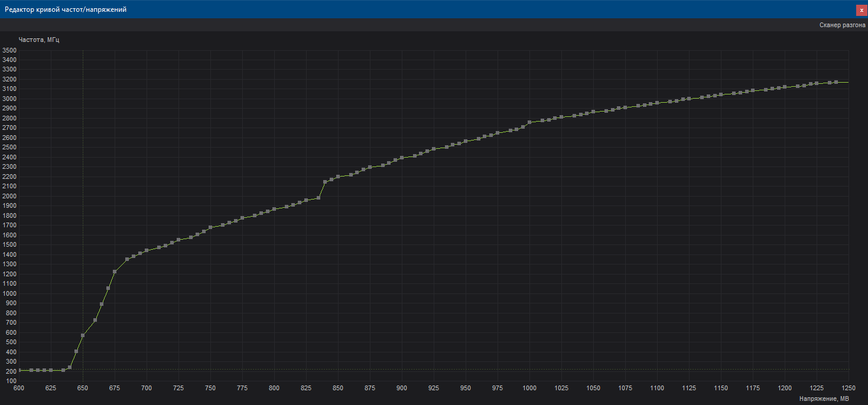Select the first curve point at 600 mV
Viewport: 868px width, 405px height.
click(19, 370)
